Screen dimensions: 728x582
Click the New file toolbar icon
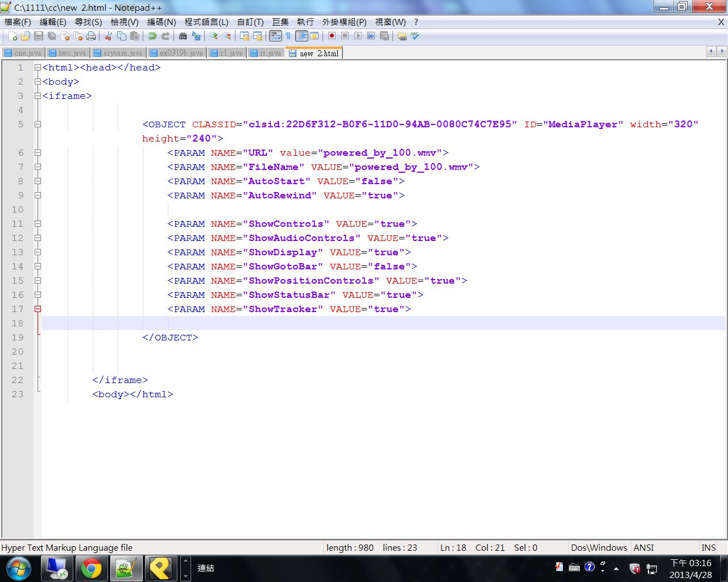pos(13,36)
